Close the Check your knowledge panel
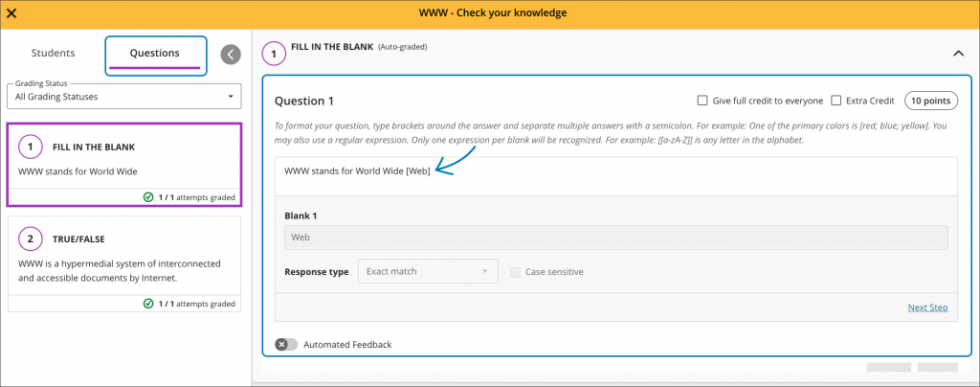Screen dimensions: 980x387 tap(11, 13)
